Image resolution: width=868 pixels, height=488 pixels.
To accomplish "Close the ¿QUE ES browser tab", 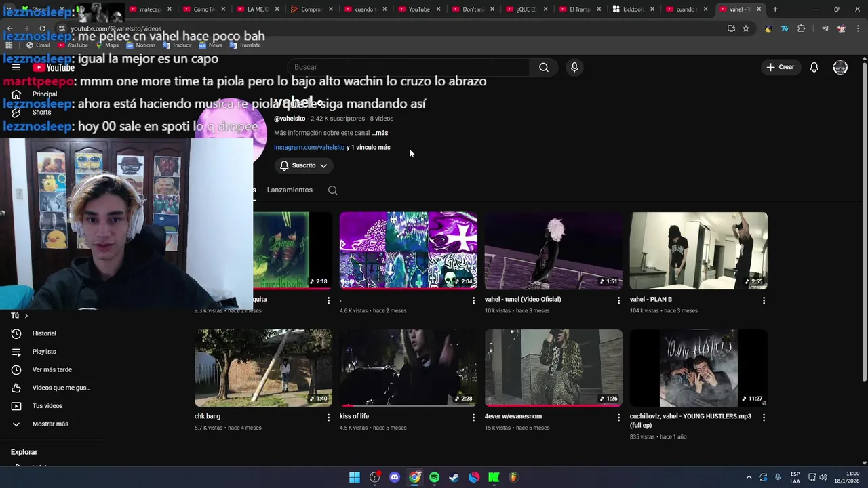I will (545, 9).
